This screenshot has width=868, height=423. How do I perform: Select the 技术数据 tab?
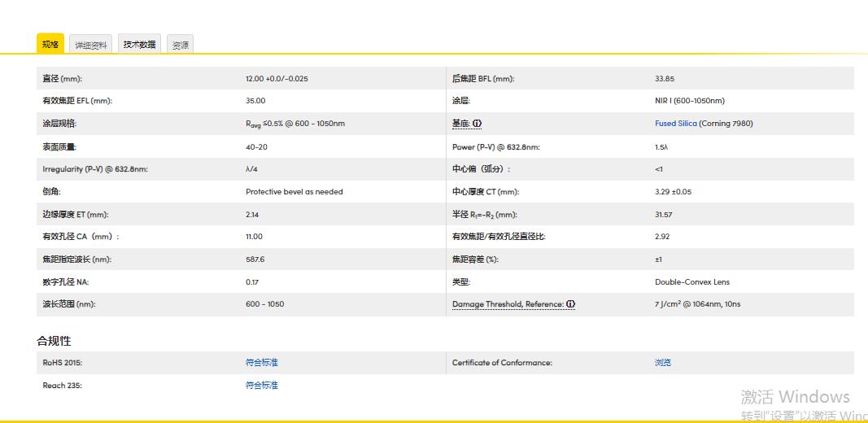(139, 45)
